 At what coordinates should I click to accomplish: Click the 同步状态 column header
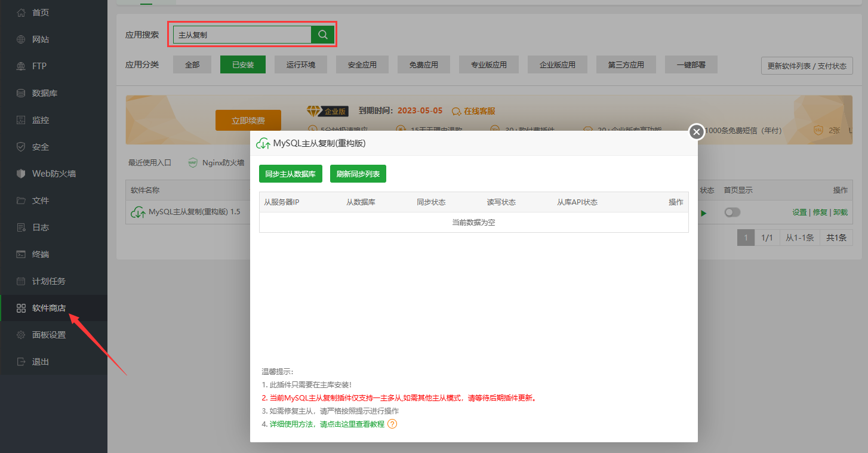pos(431,202)
